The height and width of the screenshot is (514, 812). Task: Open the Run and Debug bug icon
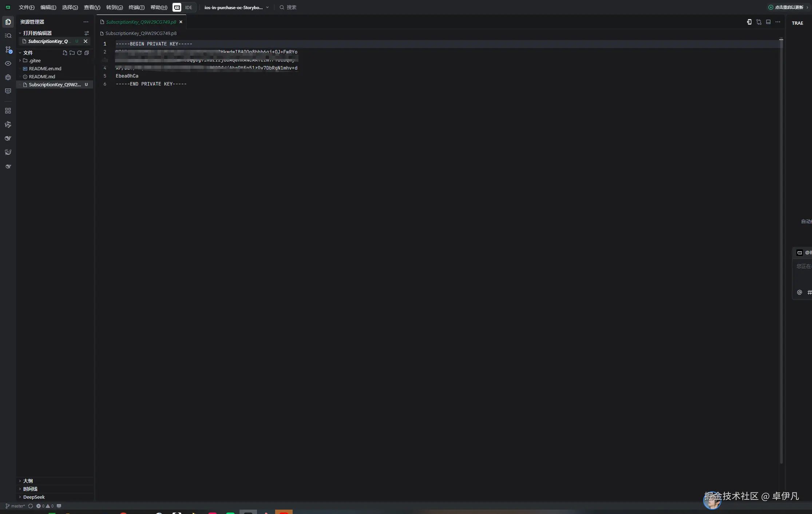pos(8,77)
